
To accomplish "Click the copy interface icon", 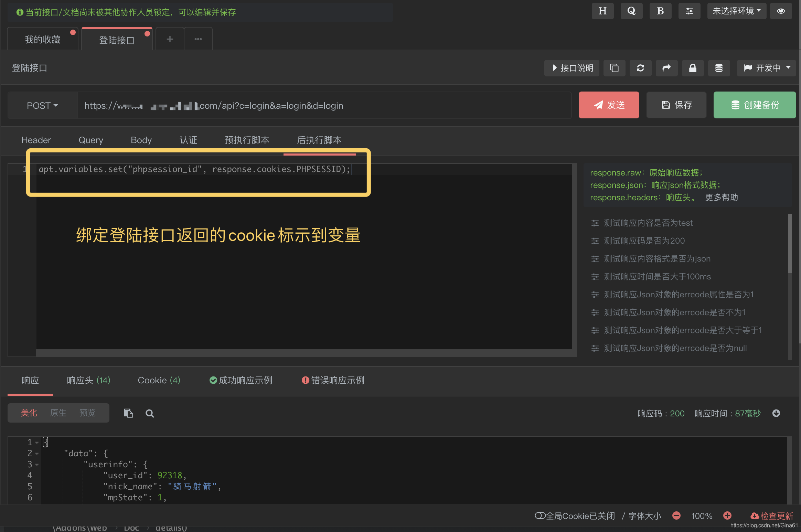I will (x=614, y=68).
